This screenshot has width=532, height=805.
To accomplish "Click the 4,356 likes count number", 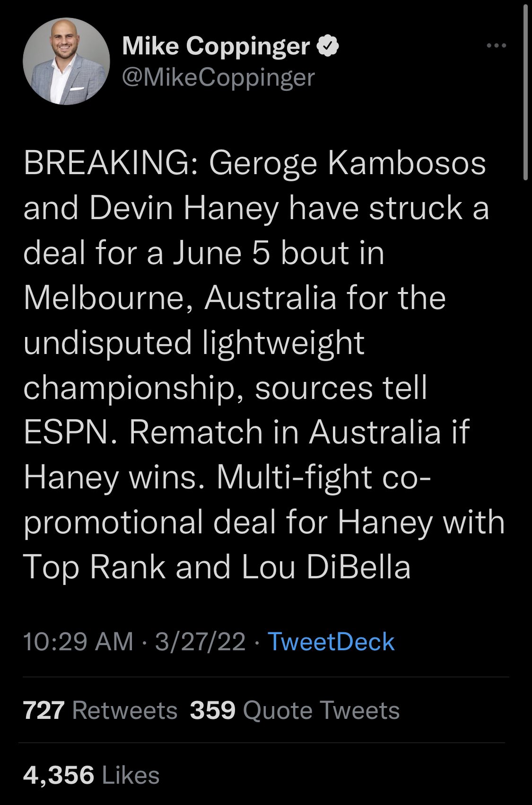I will [x=59, y=775].
